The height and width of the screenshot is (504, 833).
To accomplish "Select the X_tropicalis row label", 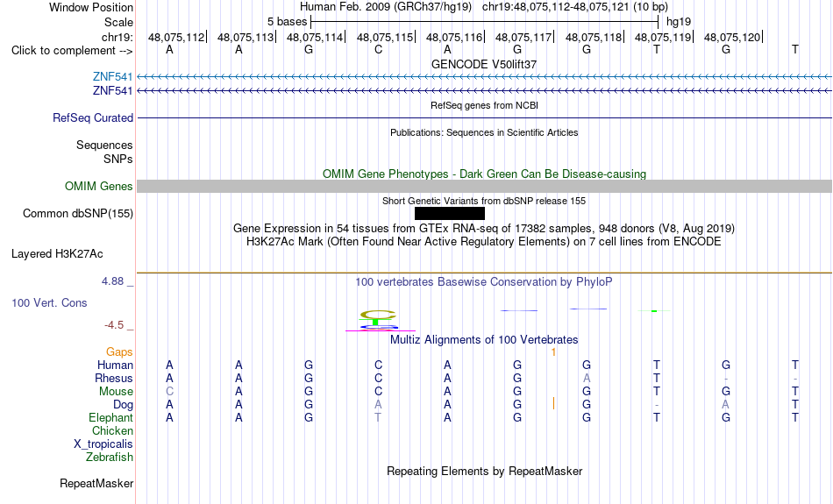I will pyautogui.click(x=103, y=444).
